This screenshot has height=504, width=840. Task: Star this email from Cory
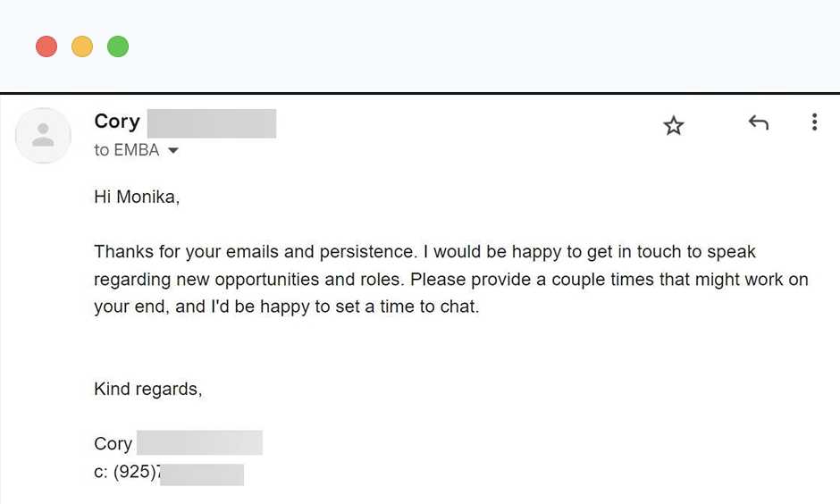pyautogui.click(x=674, y=126)
